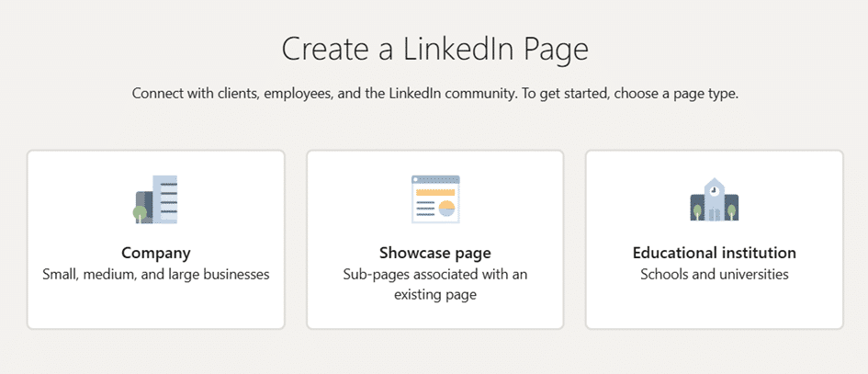
Task: Select the "Company" page type title
Action: pos(156,253)
